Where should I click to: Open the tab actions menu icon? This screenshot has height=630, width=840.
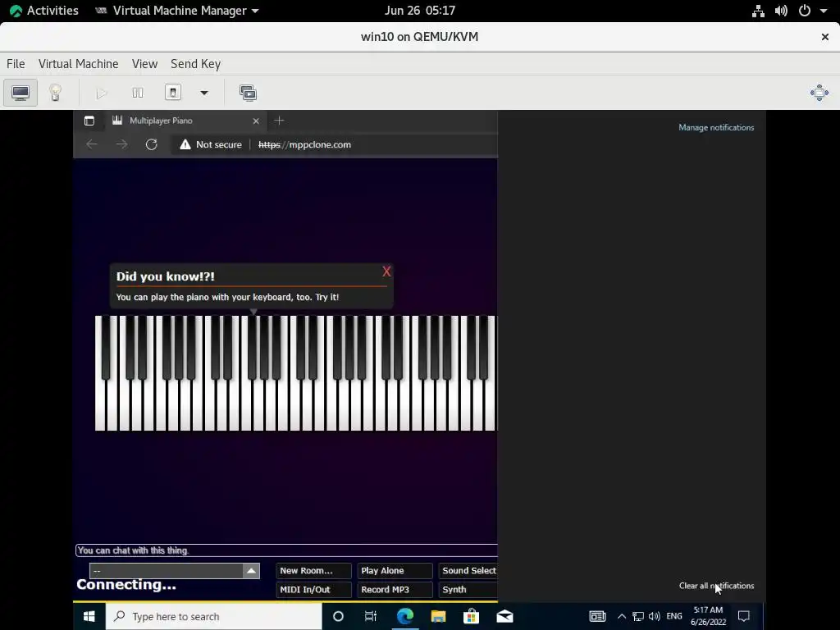point(89,121)
